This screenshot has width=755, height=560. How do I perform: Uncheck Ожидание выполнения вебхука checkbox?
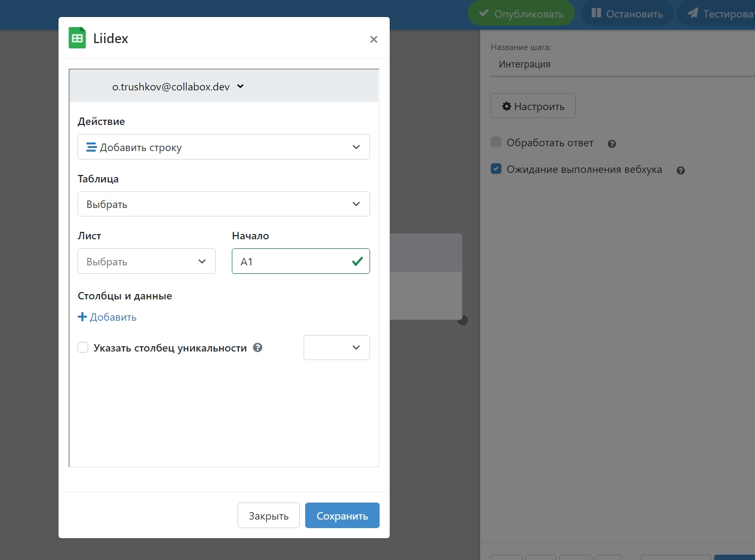coord(496,169)
